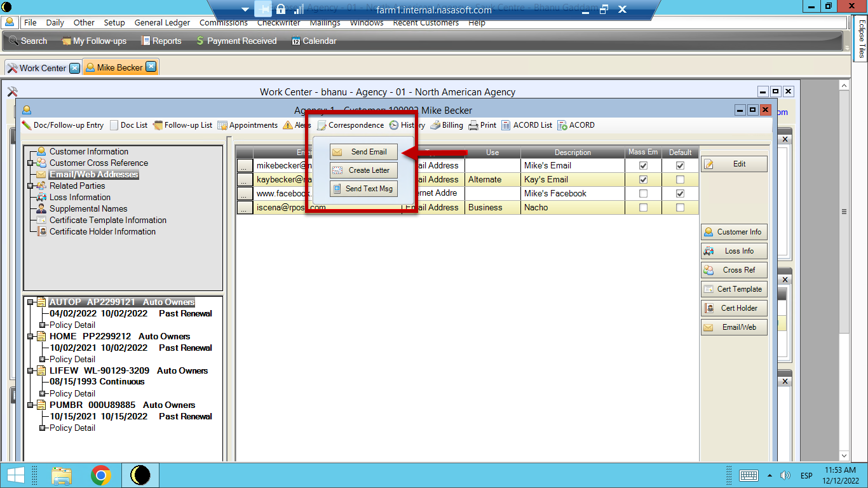Open the ACORD List
868x488 pixels.
point(527,125)
